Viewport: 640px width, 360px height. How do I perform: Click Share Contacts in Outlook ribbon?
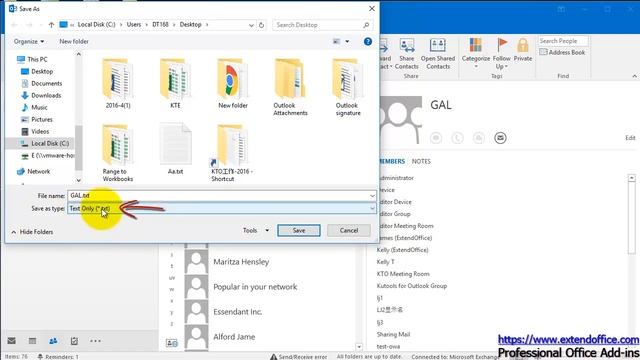[x=407, y=53]
